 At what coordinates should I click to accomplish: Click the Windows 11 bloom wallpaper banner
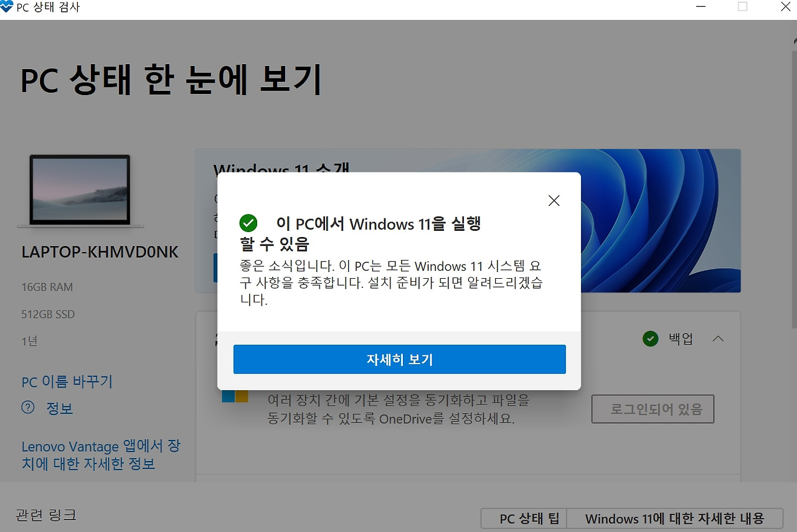point(661,221)
